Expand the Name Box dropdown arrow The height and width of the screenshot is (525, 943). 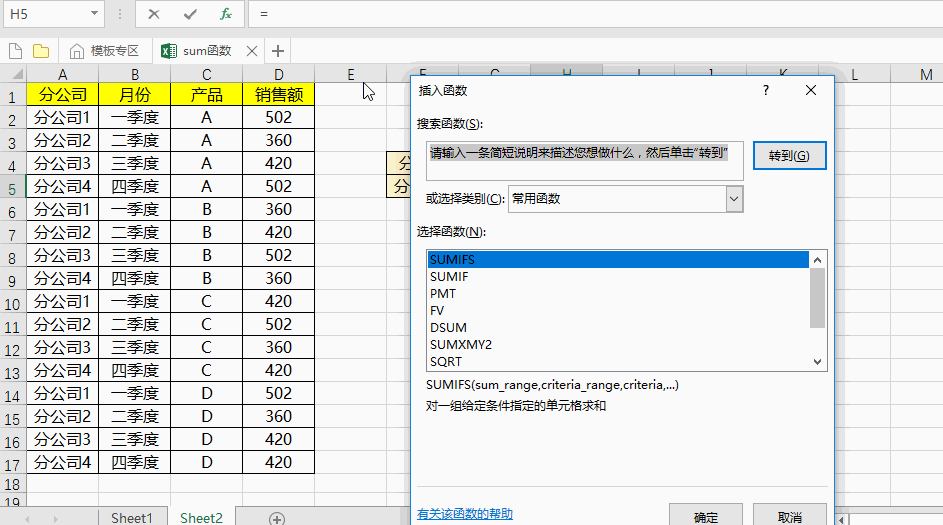94,14
